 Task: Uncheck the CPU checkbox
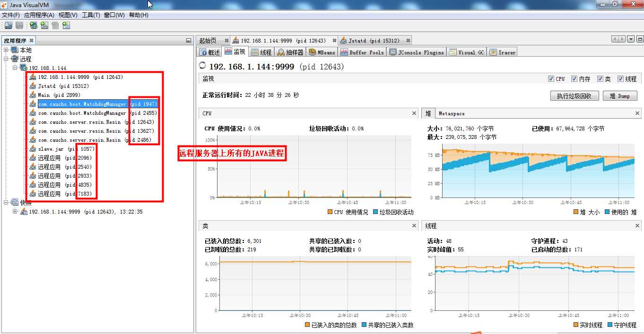551,79
